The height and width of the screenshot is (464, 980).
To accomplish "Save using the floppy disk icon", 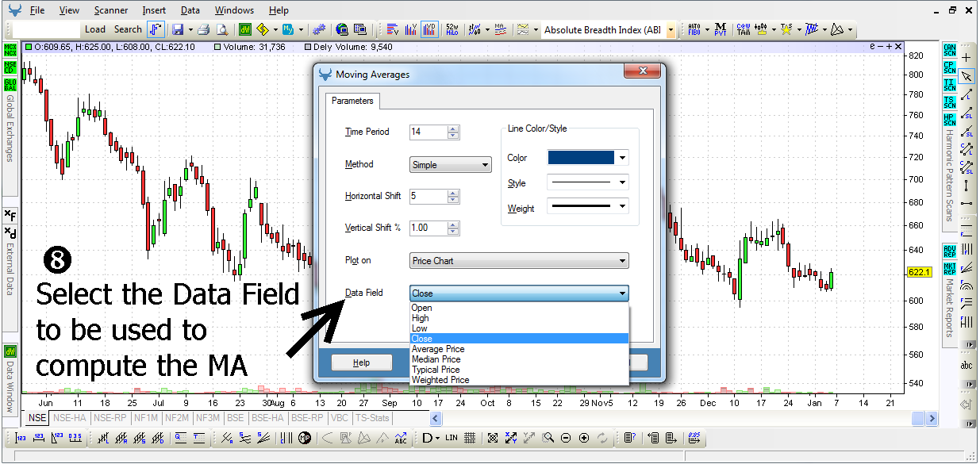I will [177, 29].
